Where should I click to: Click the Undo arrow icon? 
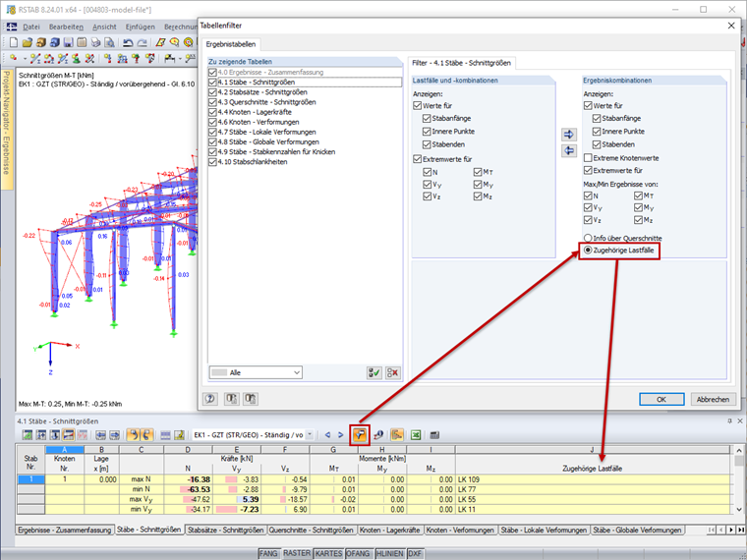tap(128, 42)
